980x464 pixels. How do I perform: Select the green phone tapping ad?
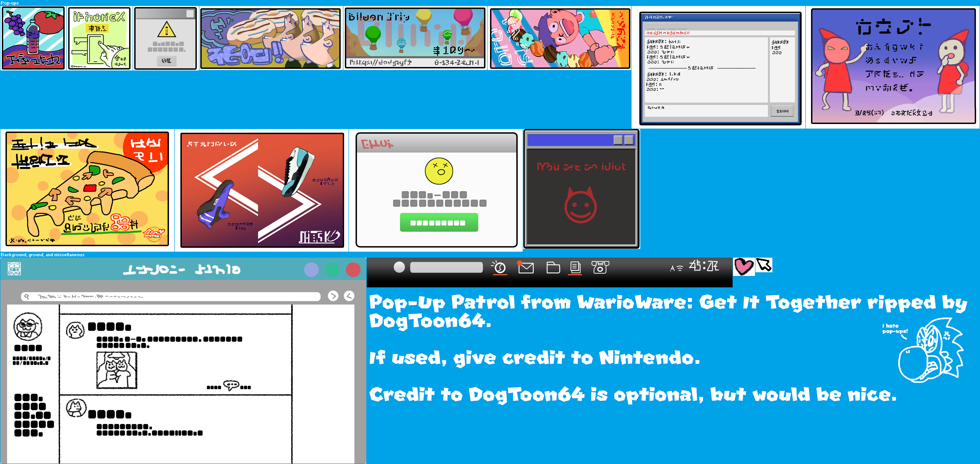[x=99, y=38]
